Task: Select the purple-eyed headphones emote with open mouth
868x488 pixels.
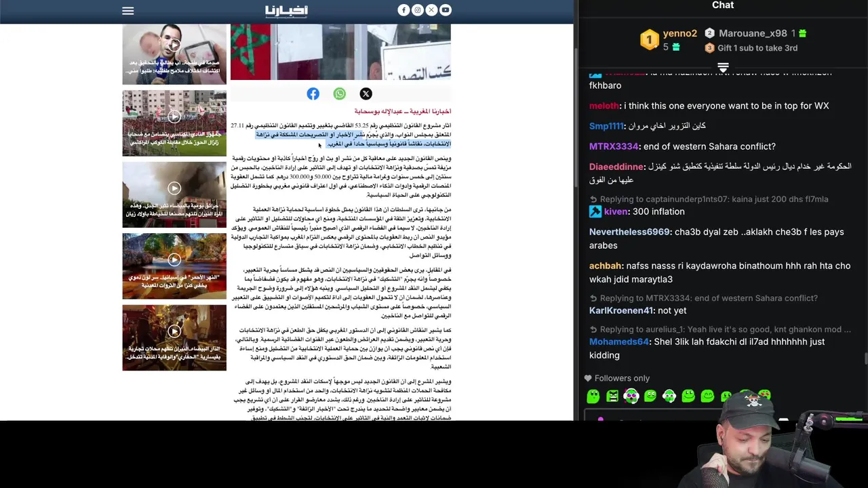Action: 631,396
